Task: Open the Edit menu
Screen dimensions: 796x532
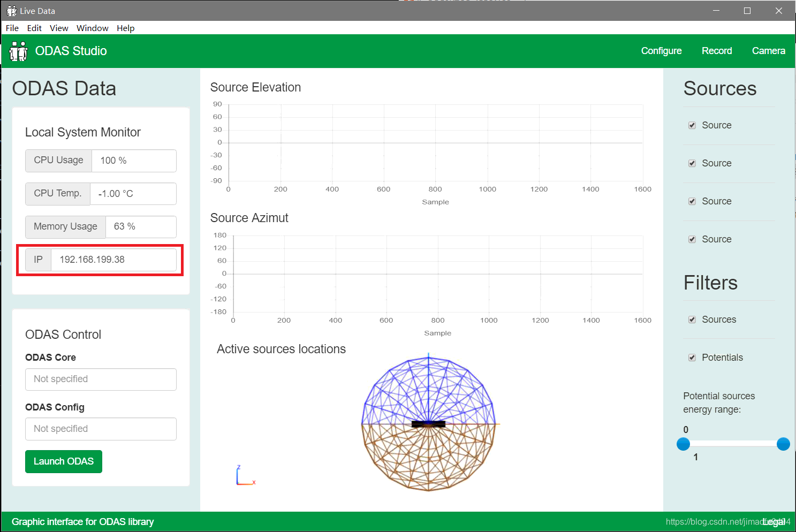Action: pos(34,28)
